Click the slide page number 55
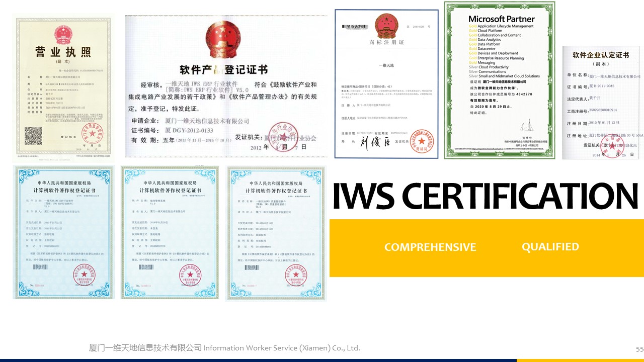This screenshot has height=362, width=644. point(639,349)
